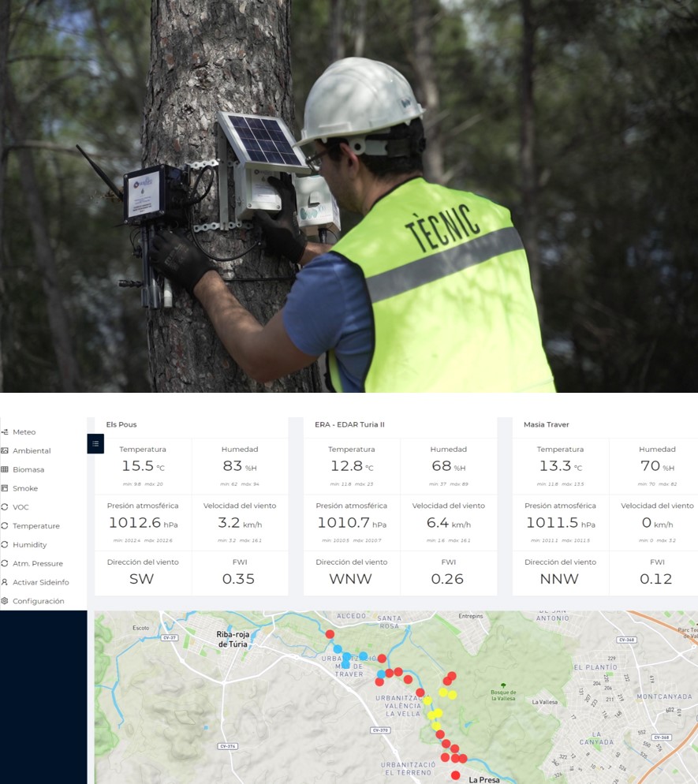Open the Configuración gear icon

point(5,601)
